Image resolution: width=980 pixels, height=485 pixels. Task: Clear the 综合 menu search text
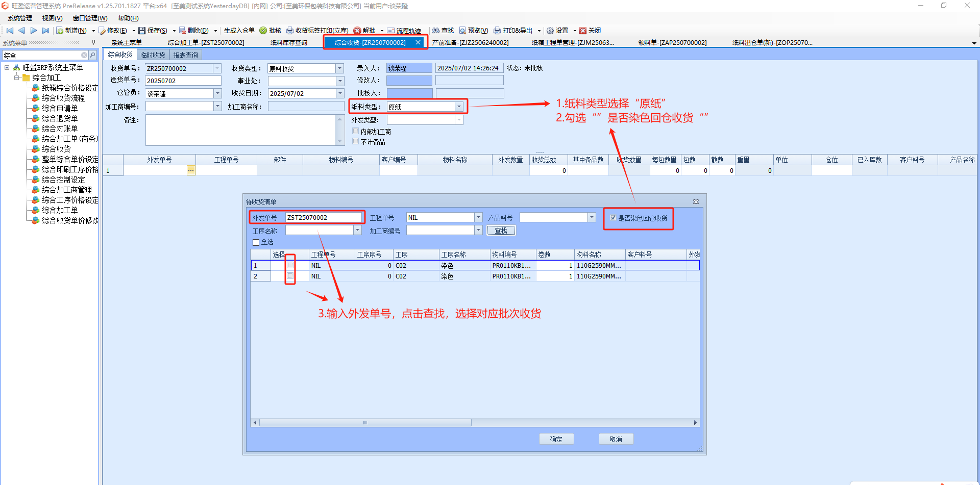click(x=84, y=55)
